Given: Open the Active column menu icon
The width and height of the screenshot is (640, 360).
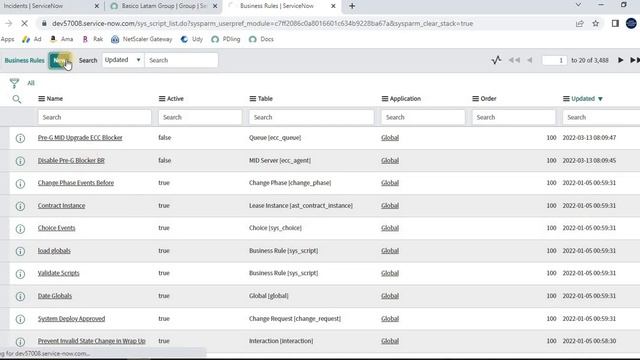Looking at the screenshot, I should [162, 99].
